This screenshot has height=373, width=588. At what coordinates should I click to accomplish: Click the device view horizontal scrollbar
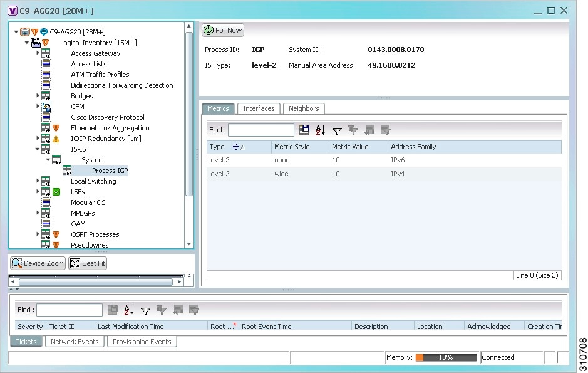click(x=96, y=282)
